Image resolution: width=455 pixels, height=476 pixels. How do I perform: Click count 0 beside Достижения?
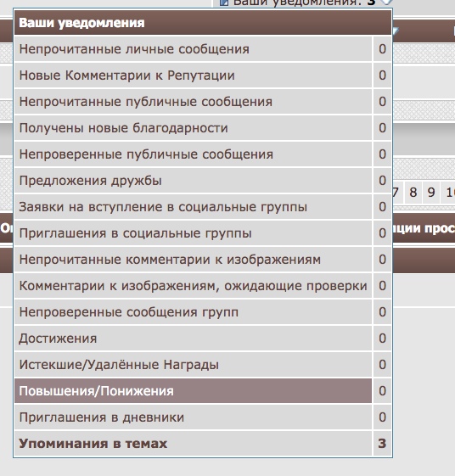(382, 339)
